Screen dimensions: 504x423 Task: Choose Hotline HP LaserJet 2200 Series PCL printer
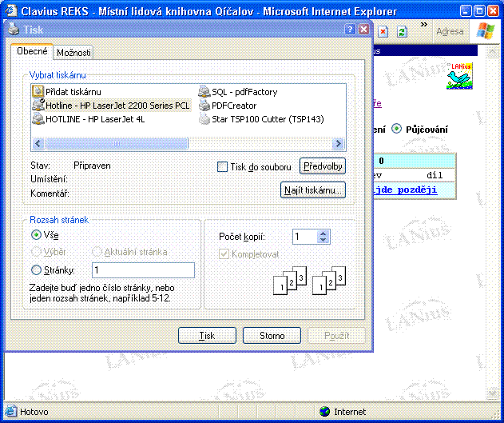point(111,106)
